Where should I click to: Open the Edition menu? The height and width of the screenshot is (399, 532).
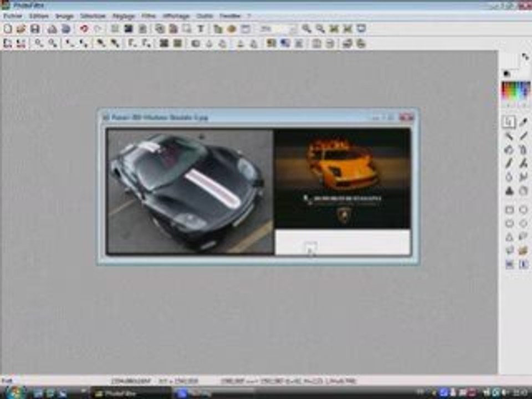click(39, 16)
